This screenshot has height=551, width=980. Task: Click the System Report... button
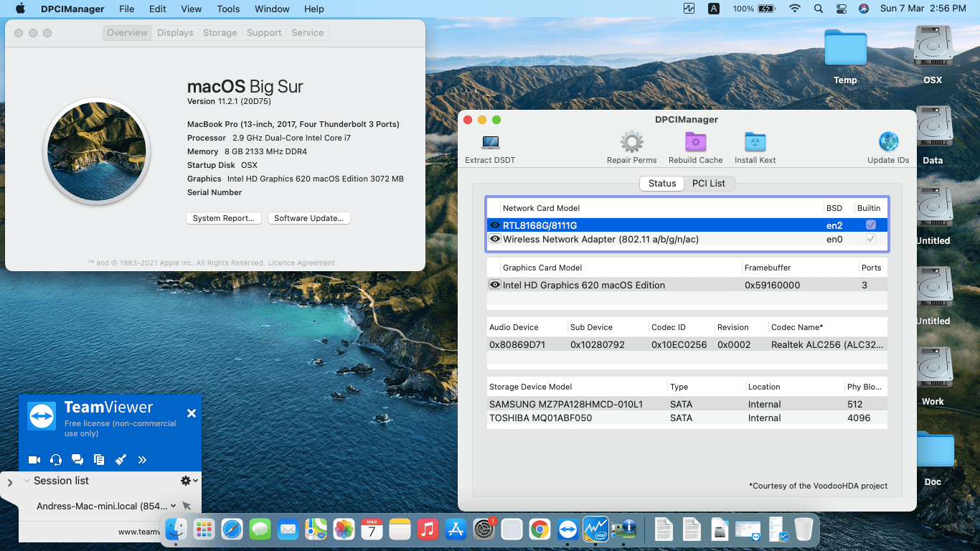pos(223,218)
